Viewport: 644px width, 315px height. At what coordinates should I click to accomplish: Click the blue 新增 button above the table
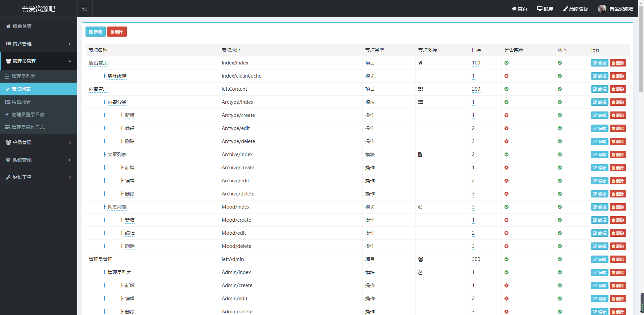[96, 32]
